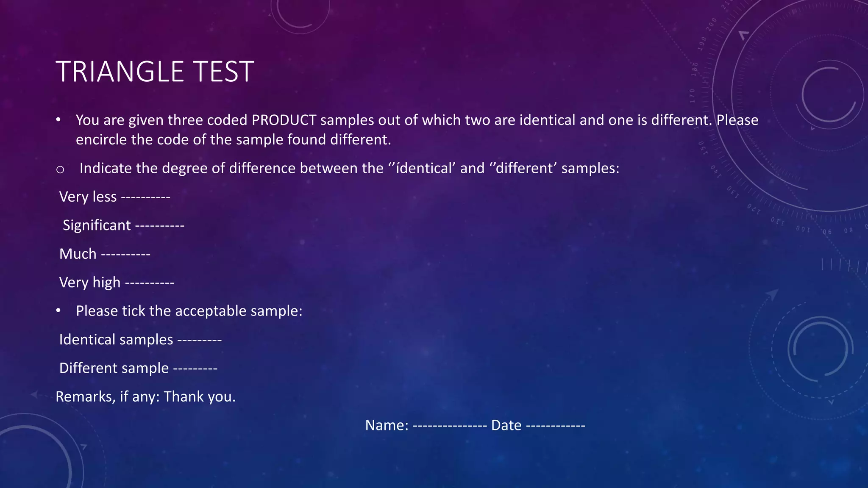The image size is (868, 488).
Task: Select the 'encircle the code' instruction line
Action: point(233,140)
